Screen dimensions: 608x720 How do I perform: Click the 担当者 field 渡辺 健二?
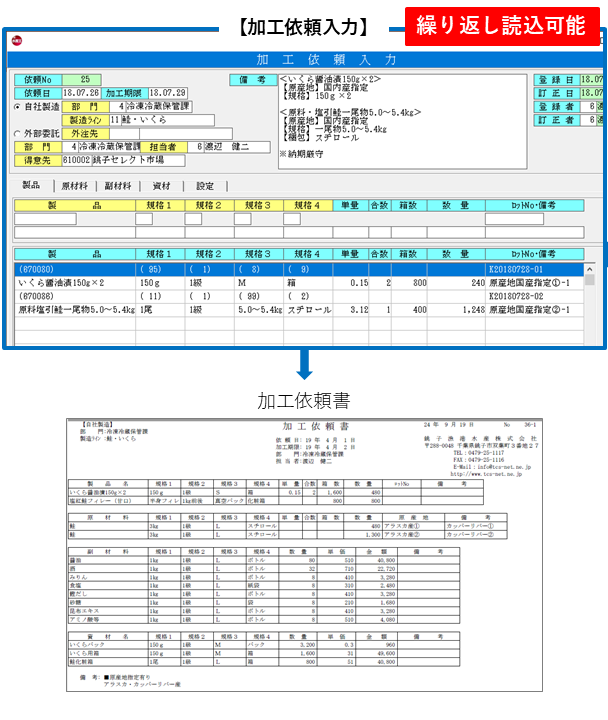pyautogui.click(x=237, y=147)
